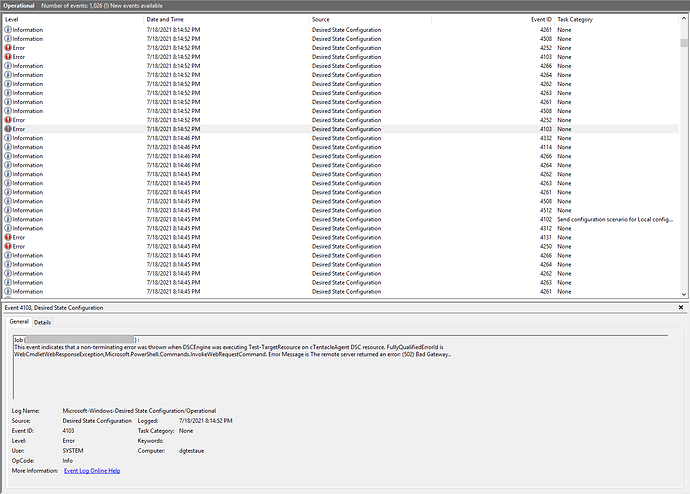
Task: Select the Event ID cell reading 4250
Action: point(545,246)
